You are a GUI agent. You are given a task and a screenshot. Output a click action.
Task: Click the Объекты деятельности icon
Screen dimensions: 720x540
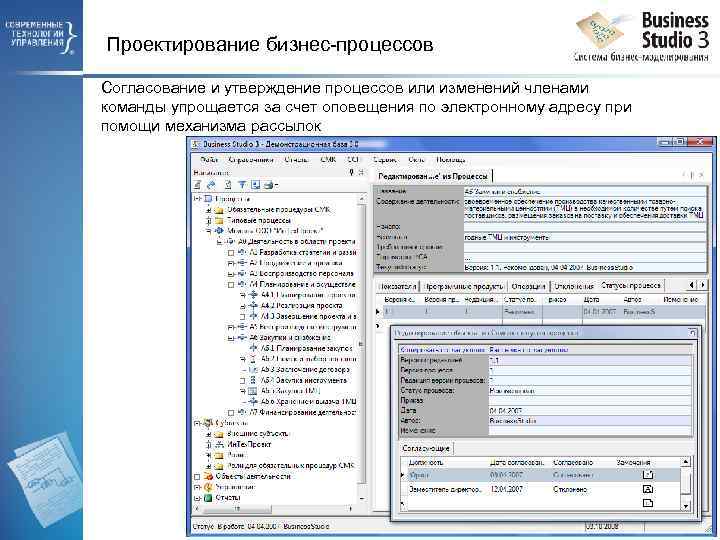tap(208, 477)
